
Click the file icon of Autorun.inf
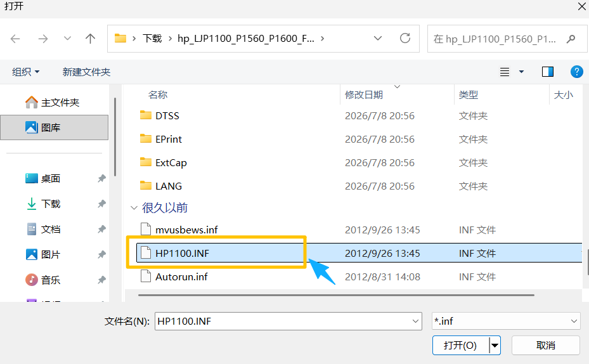(146, 276)
